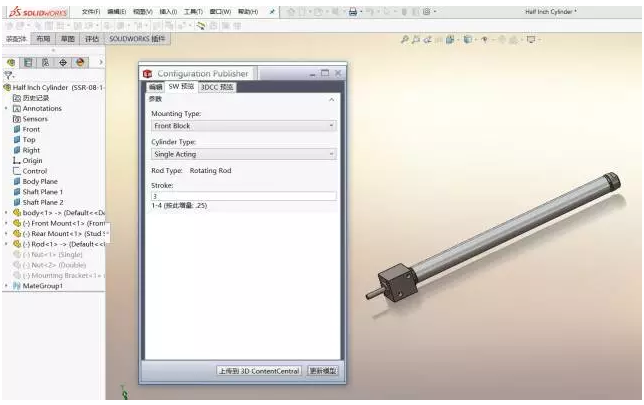This screenshot has height=405, width=644.
Task: Switch to the 评估 ribbon tab
Action: click(x=92, y=39)
